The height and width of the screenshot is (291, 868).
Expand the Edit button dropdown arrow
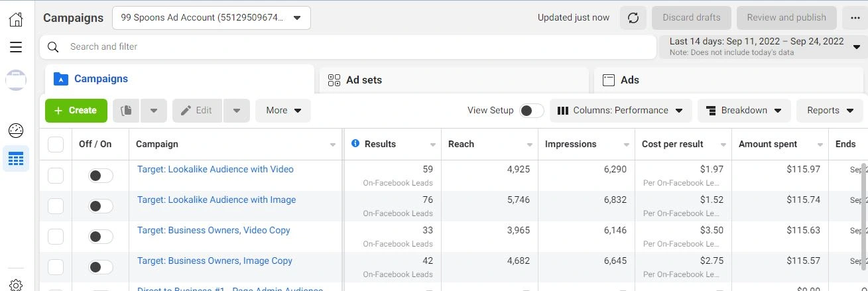[x=237, y=111]
